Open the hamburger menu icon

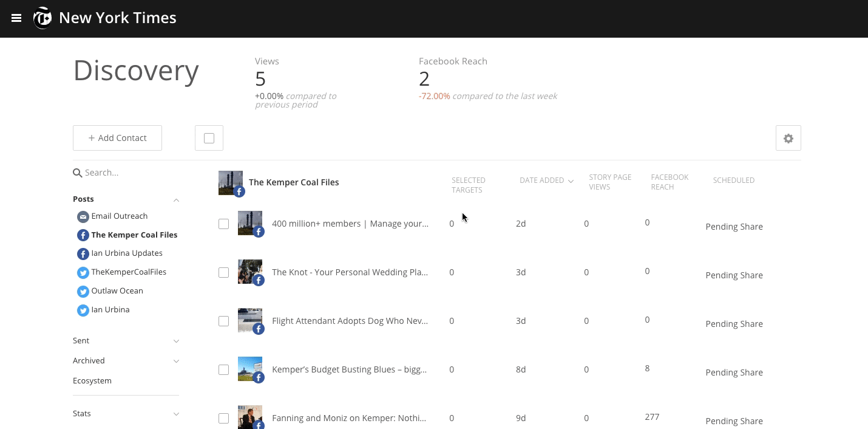(x=16, y=18)
